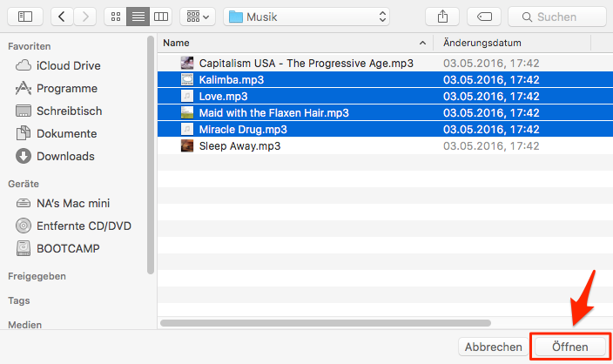
Task: Toggle the name sort direction arrow
Action: pyautogui.click(x=422, y=43)
